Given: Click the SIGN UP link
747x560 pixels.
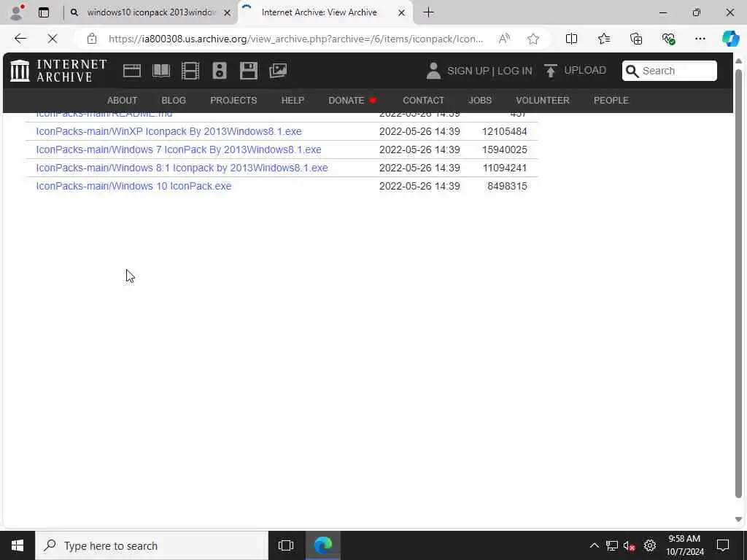Looking at the screenshot, I should 468,71.
